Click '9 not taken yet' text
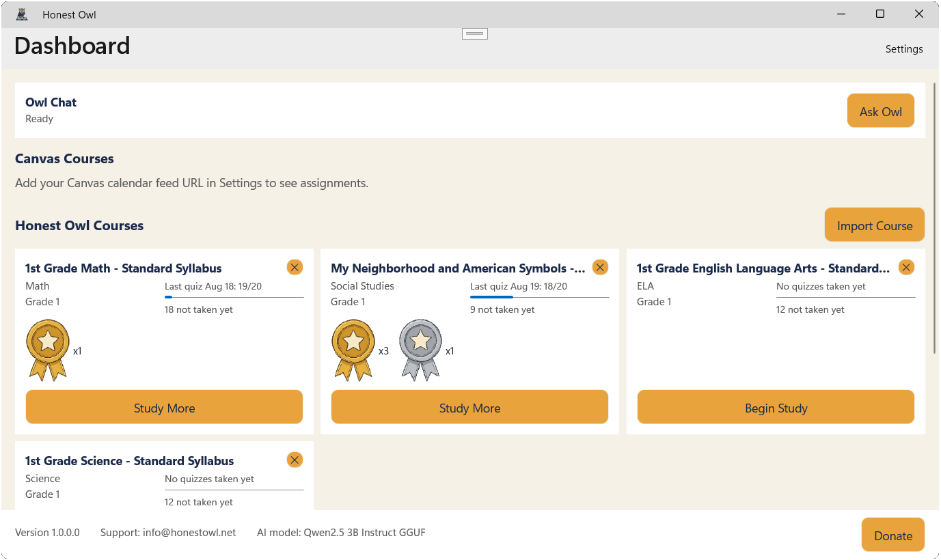 pos(502,309)
